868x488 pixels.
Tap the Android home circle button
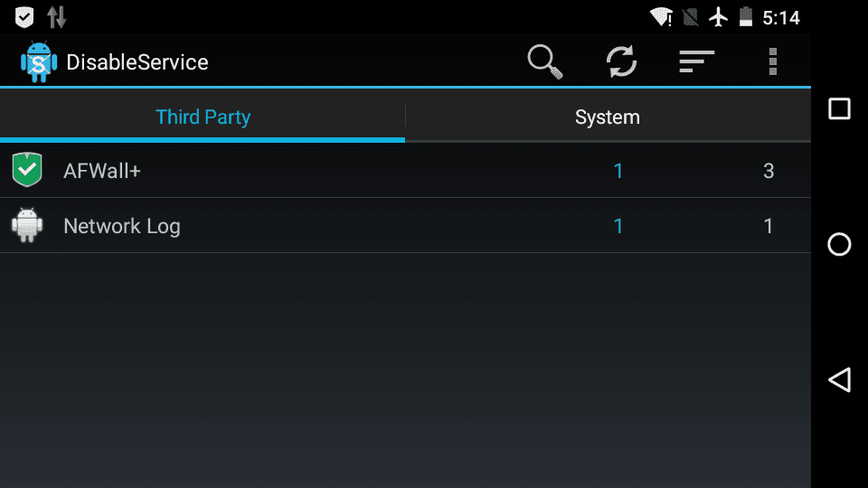pyautogui.click(x=839, y=244)
